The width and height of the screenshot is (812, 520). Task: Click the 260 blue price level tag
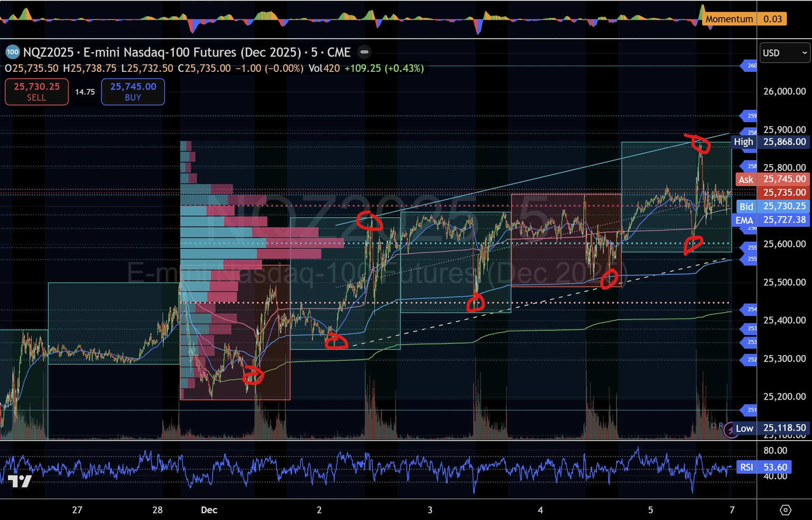750,66
